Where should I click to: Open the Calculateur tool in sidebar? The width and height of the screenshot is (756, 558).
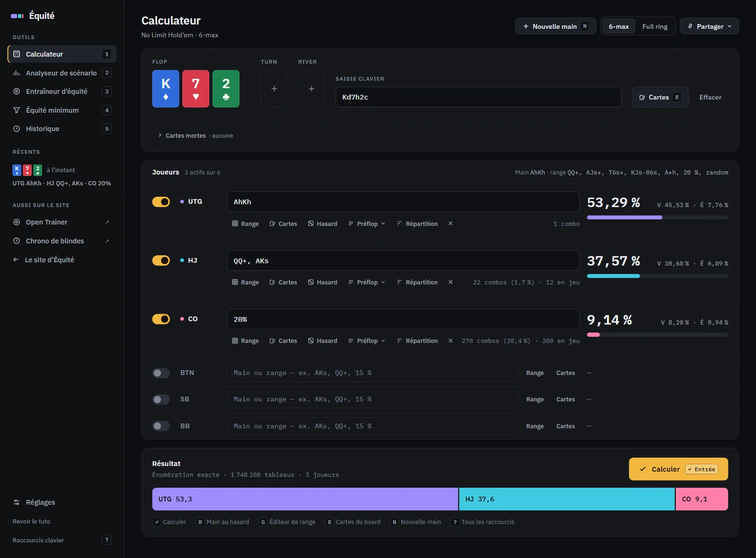62,54
